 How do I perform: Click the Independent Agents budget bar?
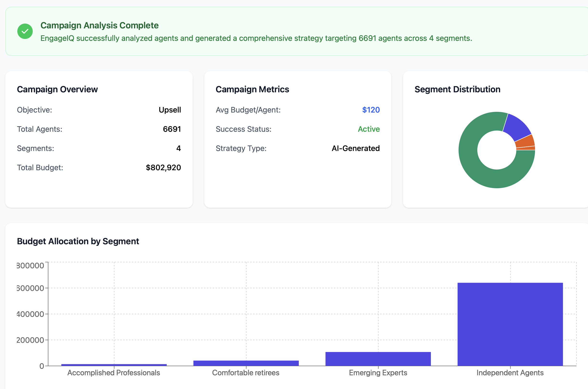[x=510, y=324]
